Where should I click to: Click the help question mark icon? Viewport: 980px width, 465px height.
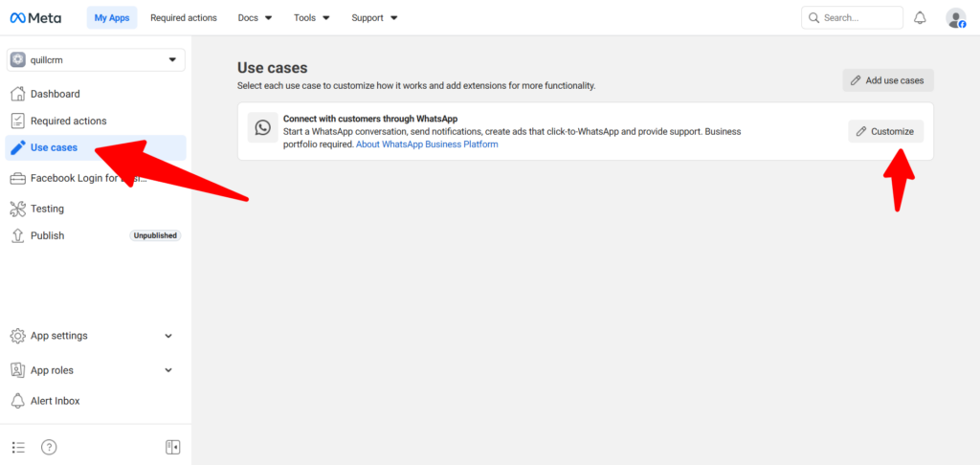pos(49,447)
